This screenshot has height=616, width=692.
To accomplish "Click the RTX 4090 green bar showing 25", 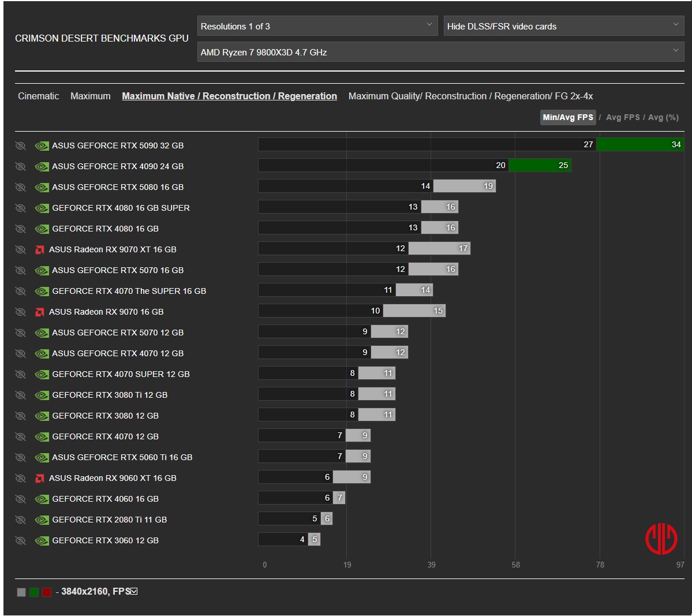I will click(x=540, y=165).
